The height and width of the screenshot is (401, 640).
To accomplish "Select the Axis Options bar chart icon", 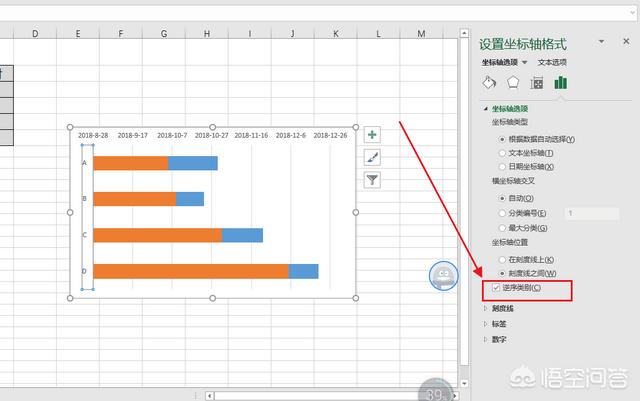I will [x=561, y=82].
